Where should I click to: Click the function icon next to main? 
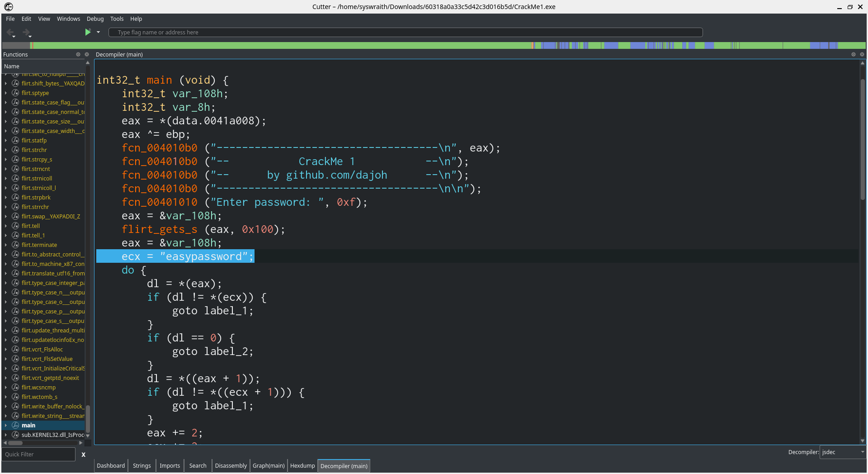15,425
